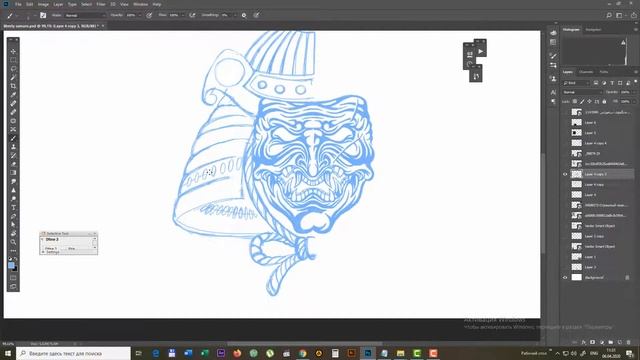Create a new layer
The width and height of the screenshot is (640, 360).
tap(620, 342)
